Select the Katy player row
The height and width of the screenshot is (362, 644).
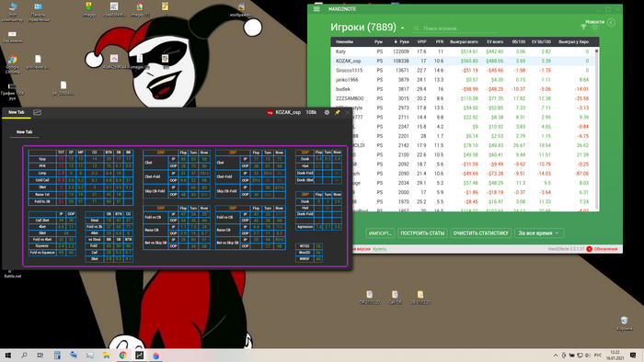coord(463,51)
